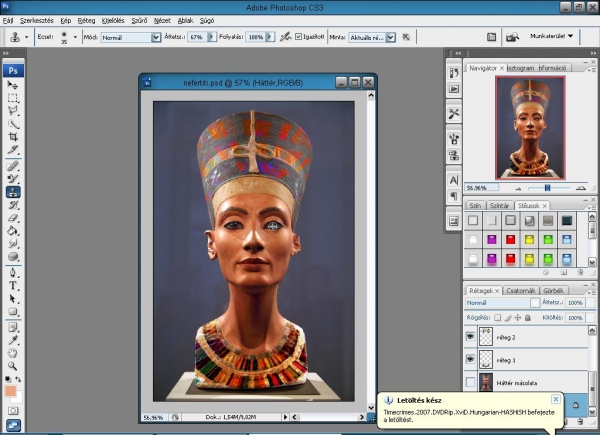Select the Clone Stamp tool in toolbox

coord(13,192)
